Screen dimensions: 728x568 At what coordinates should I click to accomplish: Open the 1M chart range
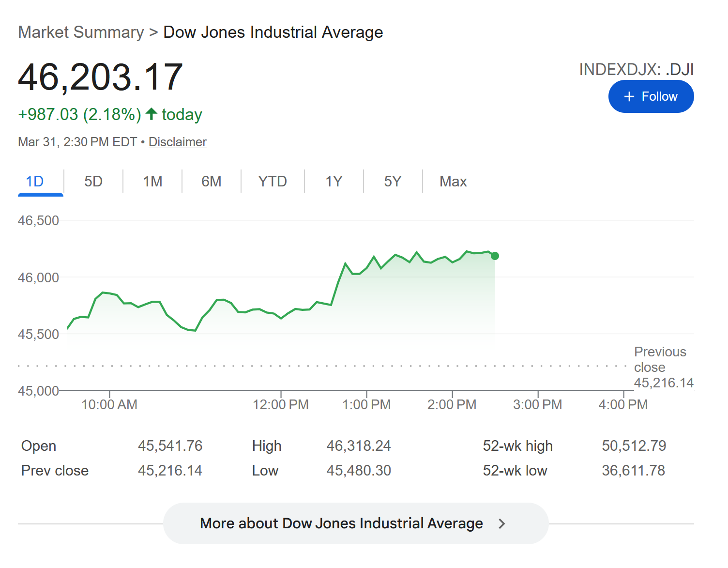point(152,182)
